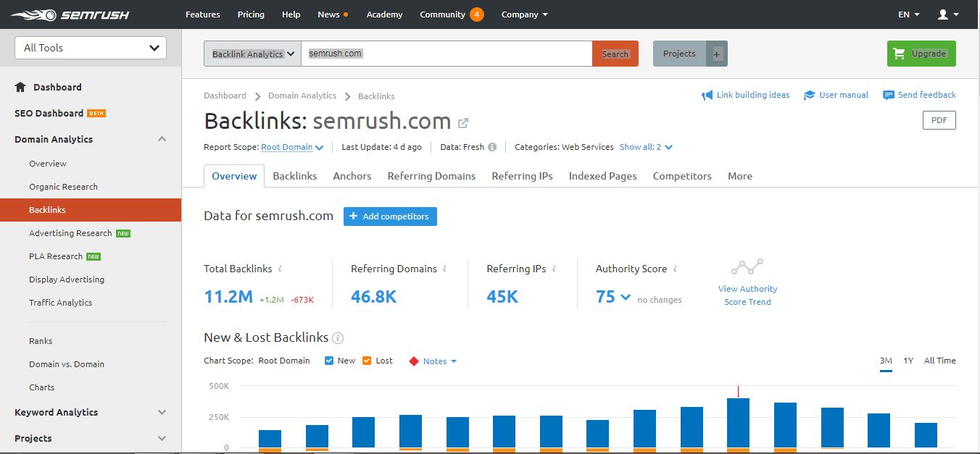Click the Referring IPs info icon

click(x=555, y=269)
